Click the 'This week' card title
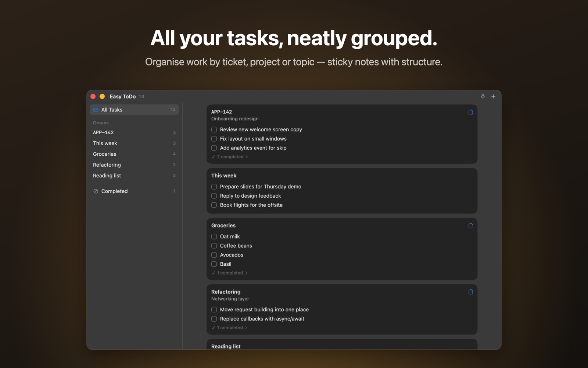The height and width of the screenshot is (368, 588). (x=224, y=176)
